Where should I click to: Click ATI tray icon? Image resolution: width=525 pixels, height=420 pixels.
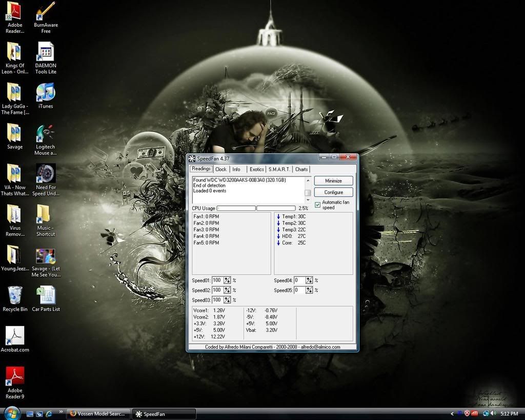[x=474, y=414]
